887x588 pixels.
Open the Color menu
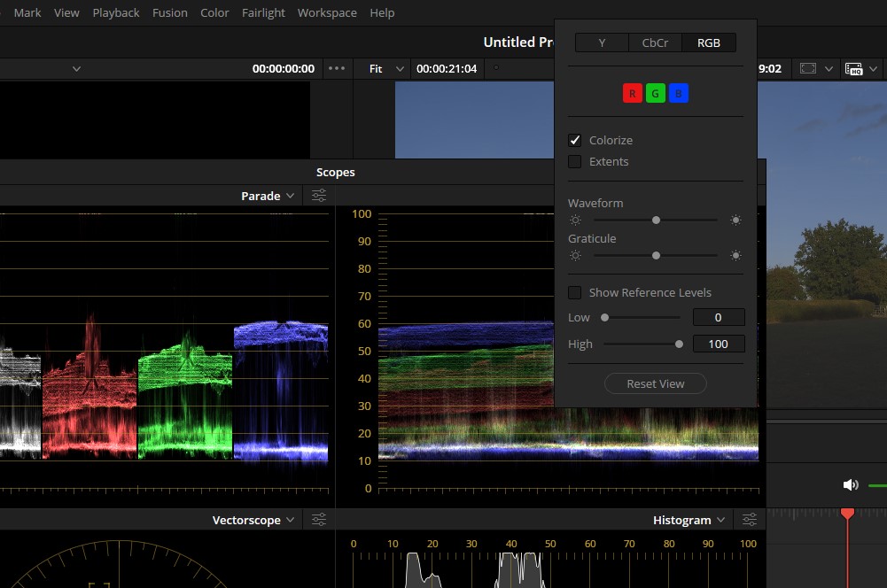(214, 12)
